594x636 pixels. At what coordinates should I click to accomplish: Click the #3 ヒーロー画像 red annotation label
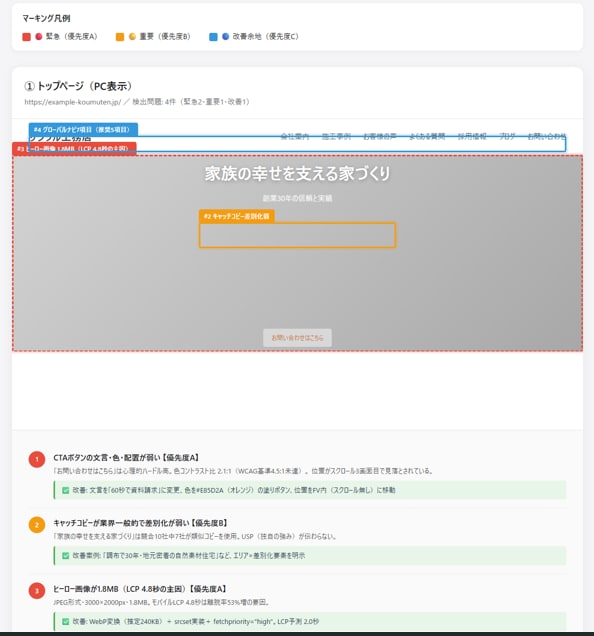74,148
